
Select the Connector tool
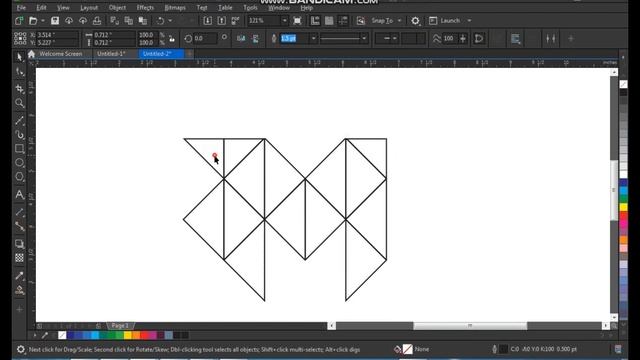pyautogui.click(x=19, y=226)
